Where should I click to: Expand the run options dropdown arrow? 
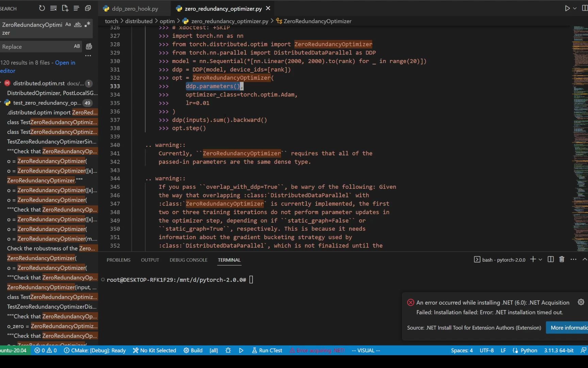575,9
